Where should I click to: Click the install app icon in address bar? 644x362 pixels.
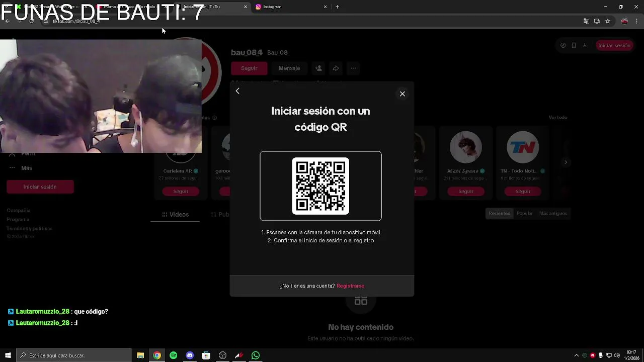click(x=597, y=21)
